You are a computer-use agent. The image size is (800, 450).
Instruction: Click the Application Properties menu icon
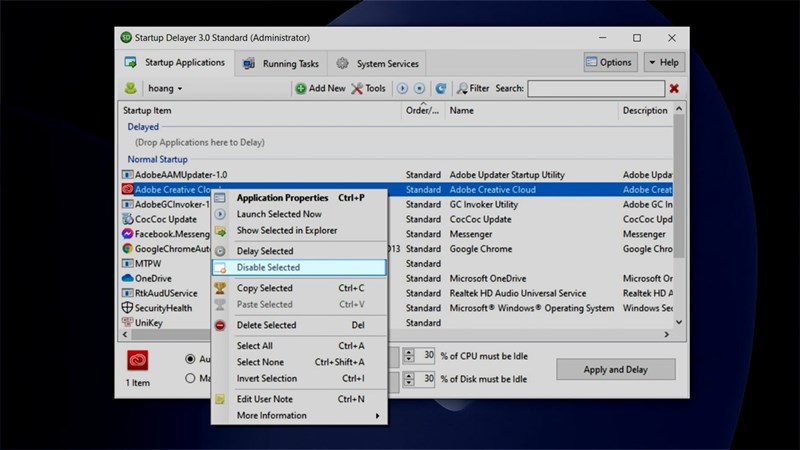point(220,198)
